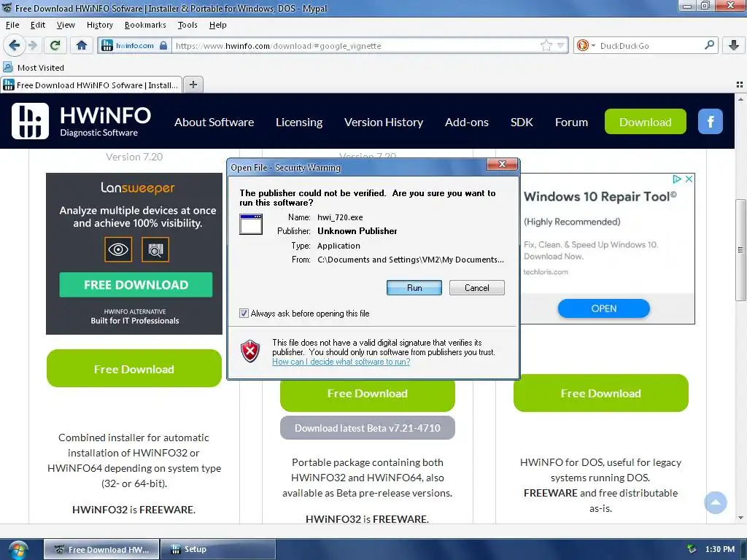Open the Tools menu
The width and height of the screenshot is (747, 560).
(x=187, y=25)
